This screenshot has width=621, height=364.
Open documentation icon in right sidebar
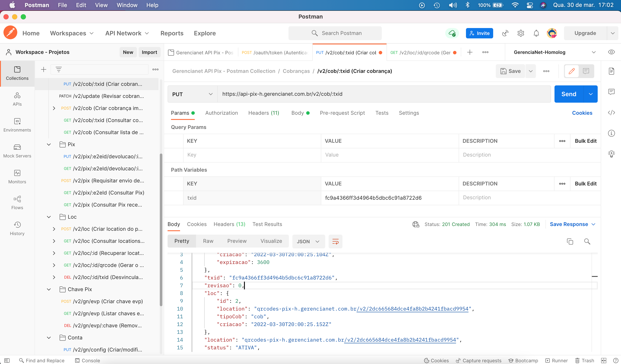coord(611,71)
